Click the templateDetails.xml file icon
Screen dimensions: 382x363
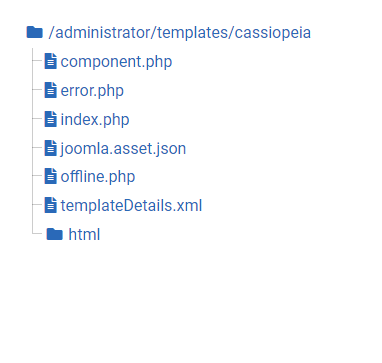pos(51,205)
